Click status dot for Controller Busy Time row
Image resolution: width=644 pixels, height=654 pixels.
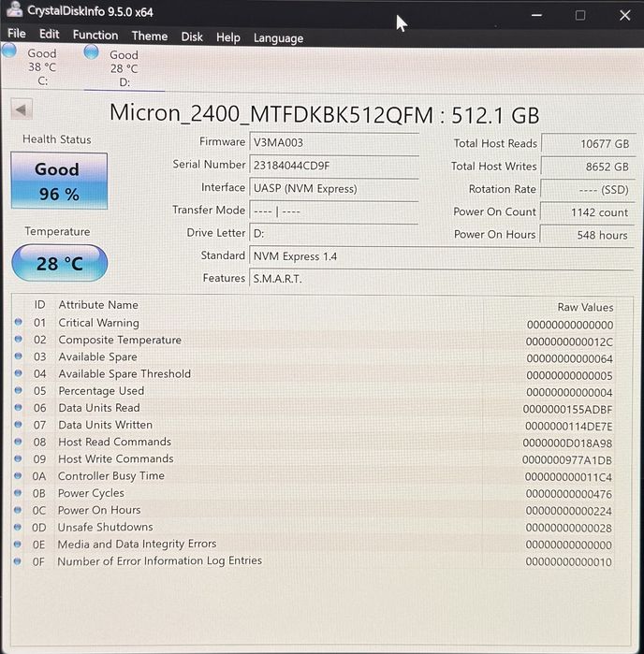point(18,476)
